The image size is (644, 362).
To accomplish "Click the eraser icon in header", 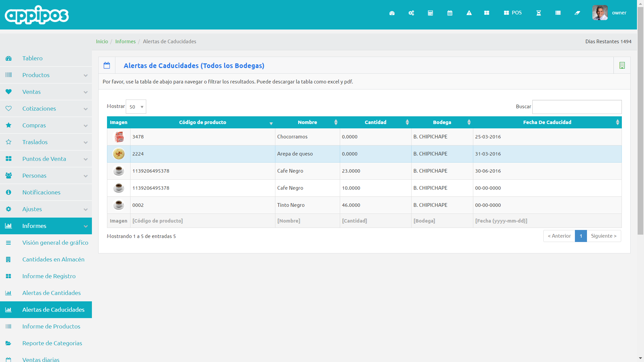I will pyautogui.click(x=577, y=13).
